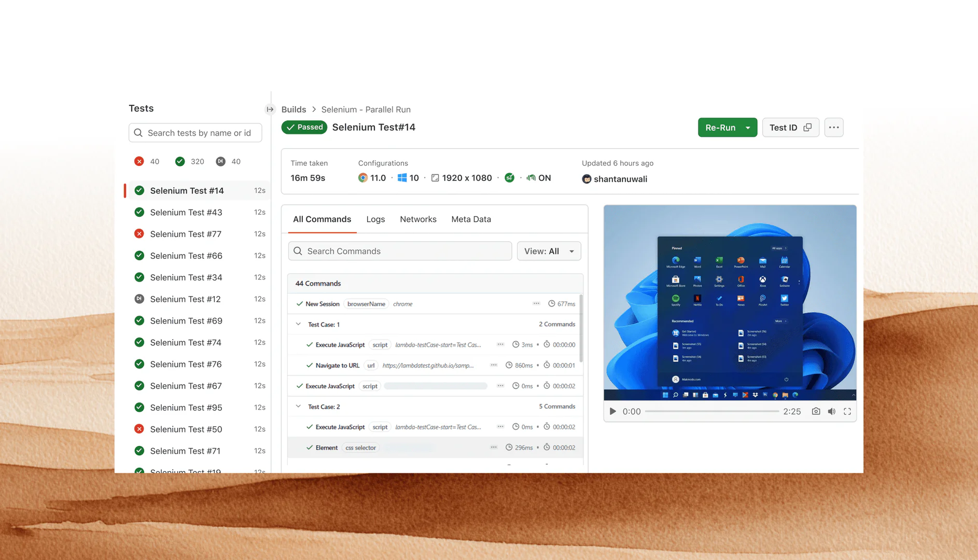Image resolution: width=978 pixels, height=560 pixels.
Task: Click the copy Test ID icon
Action: coord(807,127)
